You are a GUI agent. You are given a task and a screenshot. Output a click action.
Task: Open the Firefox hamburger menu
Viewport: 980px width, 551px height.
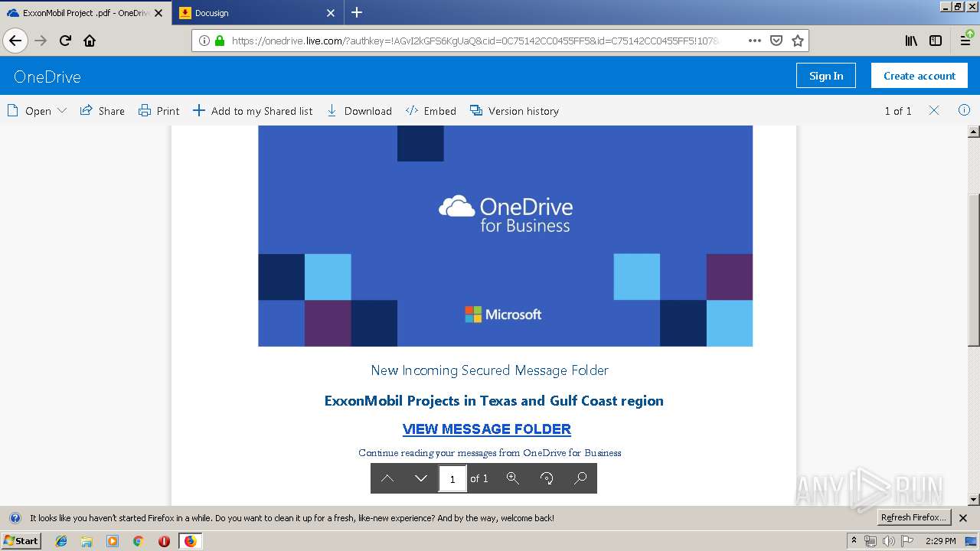pyautogui.click(x=966, y=41)
